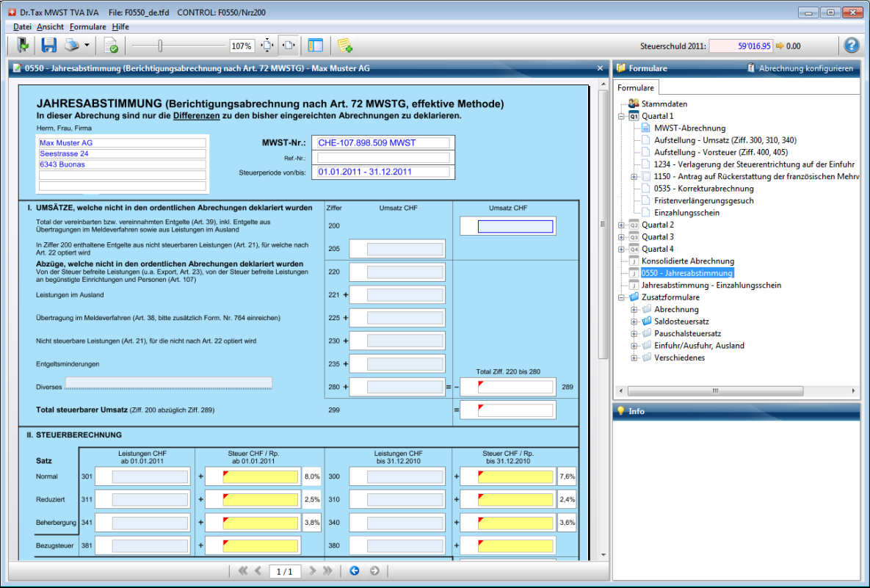Add a note with the yellow note icon
Screen dimensions: 870x588
pos(344,46)
